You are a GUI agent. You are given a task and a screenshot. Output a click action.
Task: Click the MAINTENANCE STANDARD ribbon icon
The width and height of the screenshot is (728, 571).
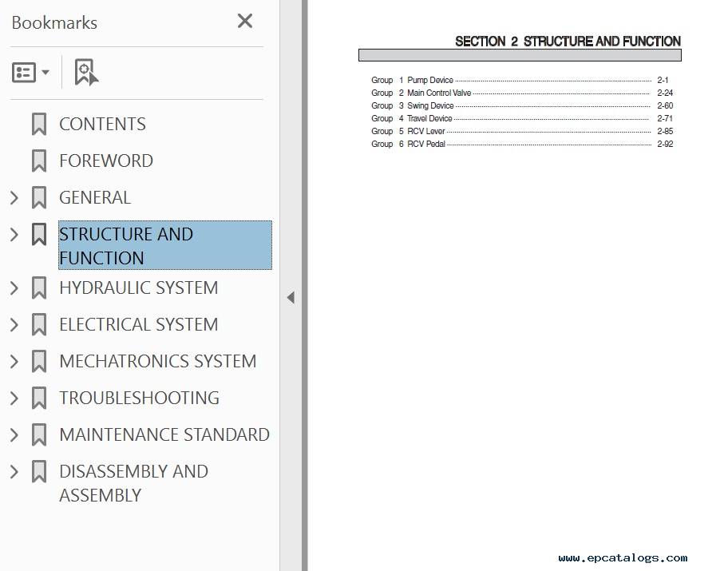pos(39,434)
